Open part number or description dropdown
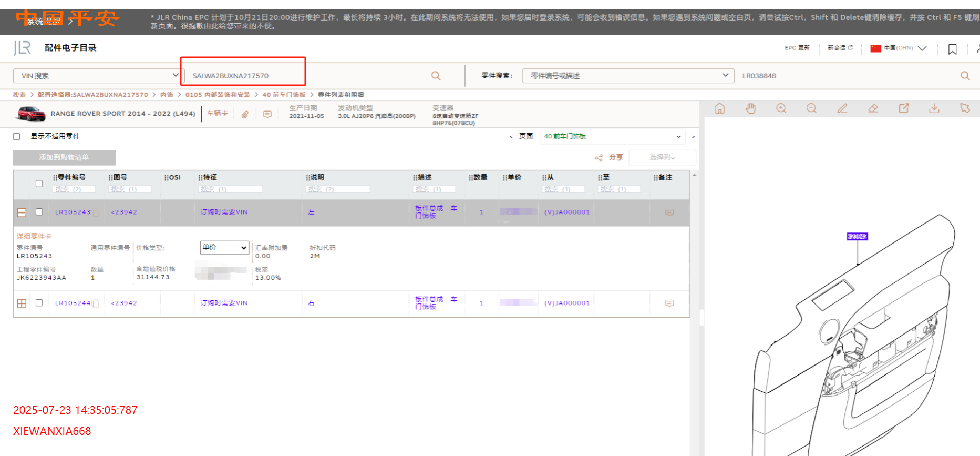This screenshot has width=980, height=456. [628, 76]
